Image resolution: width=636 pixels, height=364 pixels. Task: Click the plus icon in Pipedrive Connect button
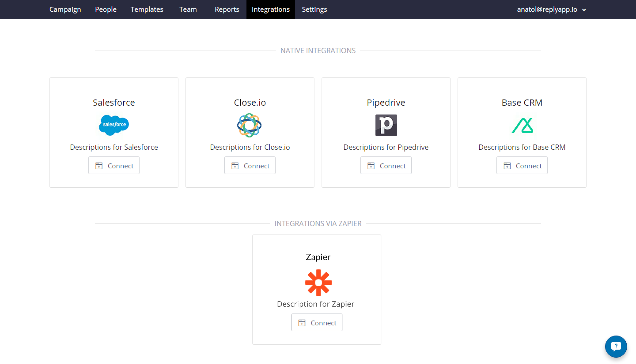tap(371, 166)
